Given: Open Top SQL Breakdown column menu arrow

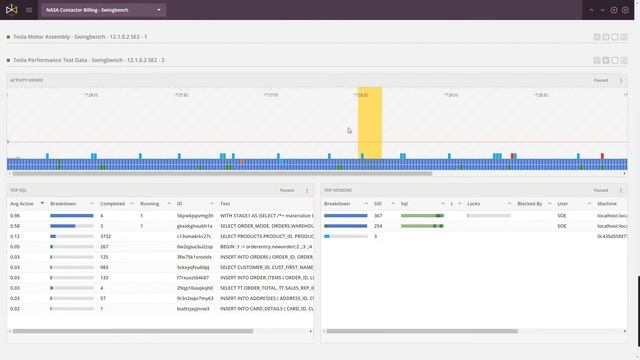Looking at the screenshot, I should [x=92, y=204].
